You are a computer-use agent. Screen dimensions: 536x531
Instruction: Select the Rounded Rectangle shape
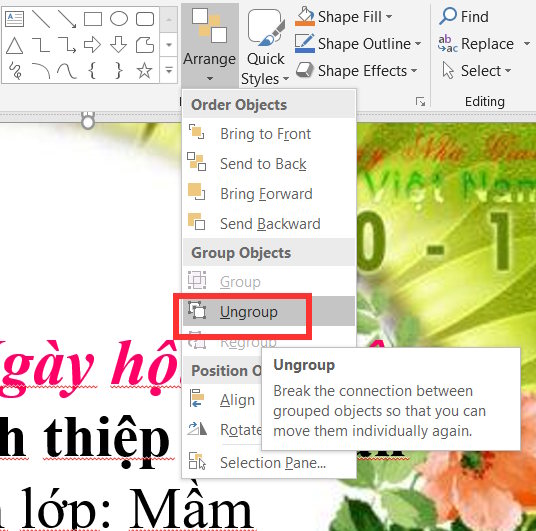pos(145,19)
